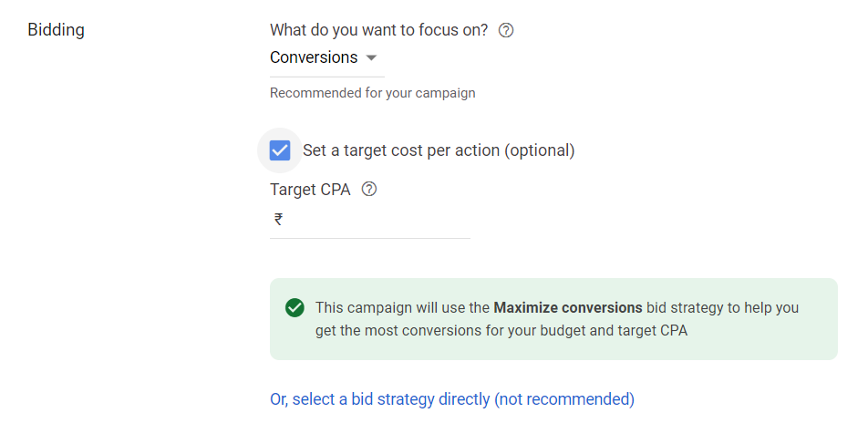
Task: Open the Conversions focus dropdown
Action: tap(314, 57)
